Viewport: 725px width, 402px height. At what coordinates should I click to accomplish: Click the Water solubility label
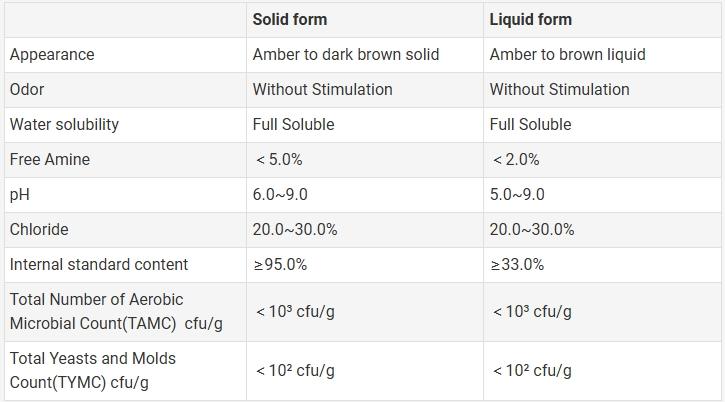pos(64,124)
